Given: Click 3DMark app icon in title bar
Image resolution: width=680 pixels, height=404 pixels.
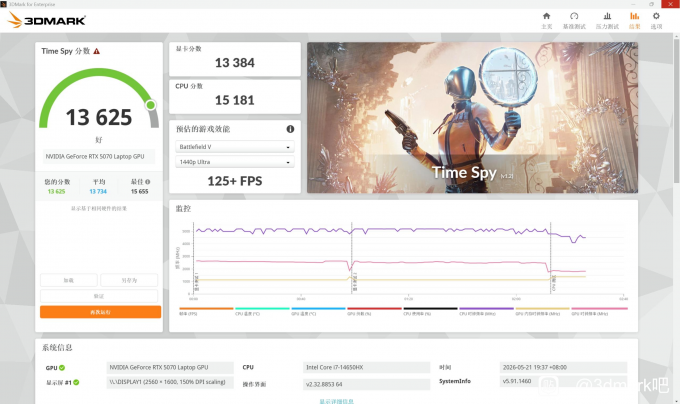Looking at the screenshot, I should (3, 4).
